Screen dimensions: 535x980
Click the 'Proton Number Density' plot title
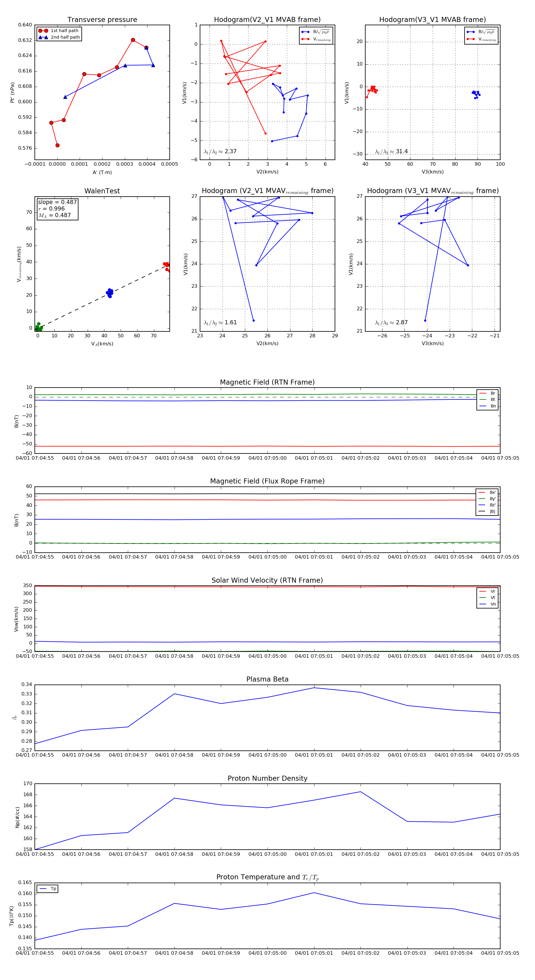point(267,778)
